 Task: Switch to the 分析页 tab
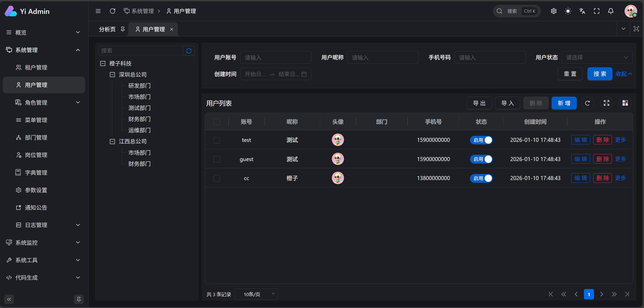(107, 29)
